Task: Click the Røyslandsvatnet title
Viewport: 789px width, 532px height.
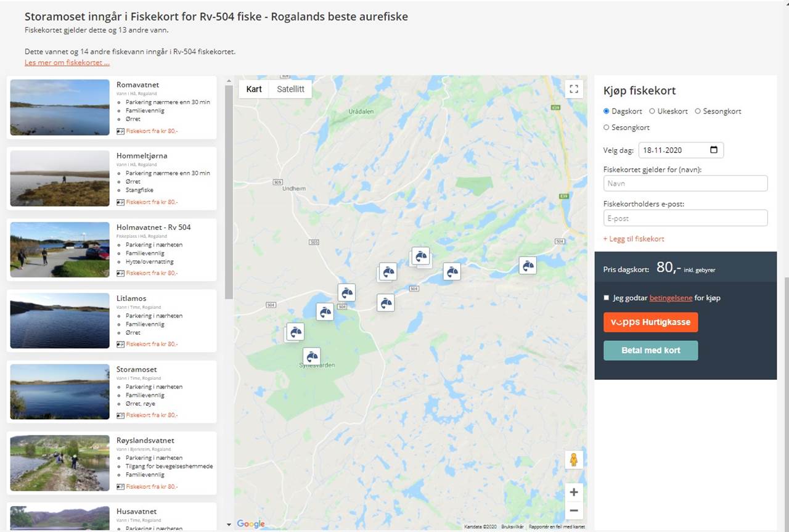Action: [x=145, y=440]
